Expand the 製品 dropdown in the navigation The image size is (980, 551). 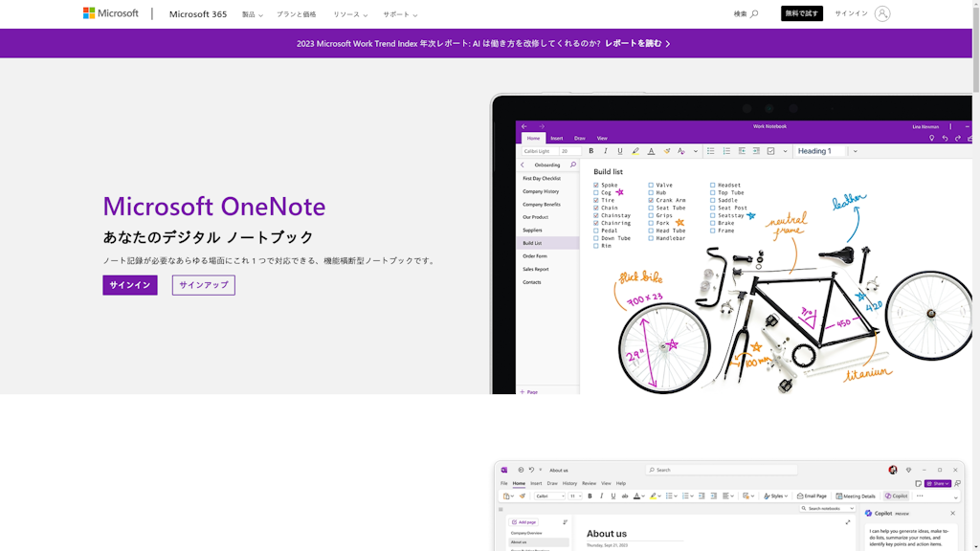pyautogui.click(x=254, y=14)
